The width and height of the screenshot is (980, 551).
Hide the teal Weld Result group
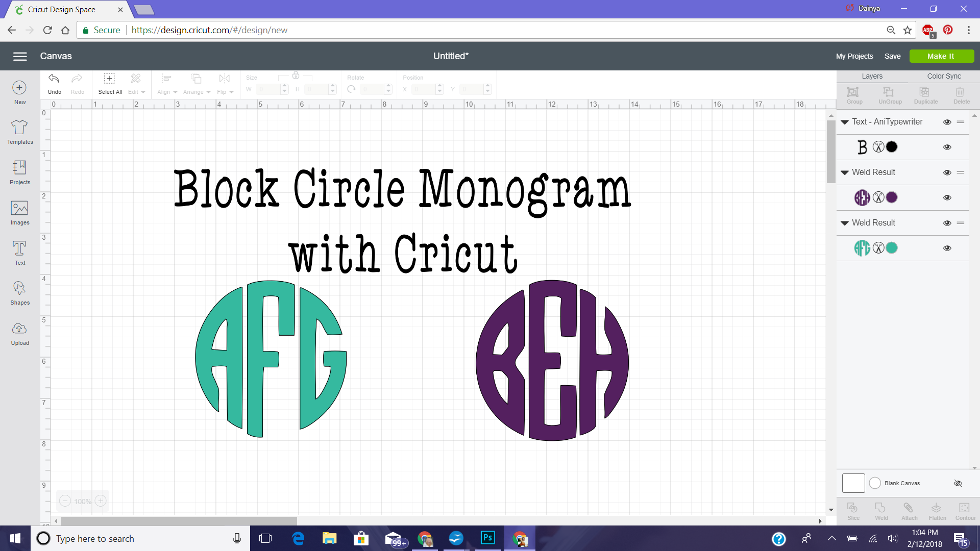coord(947,223)
